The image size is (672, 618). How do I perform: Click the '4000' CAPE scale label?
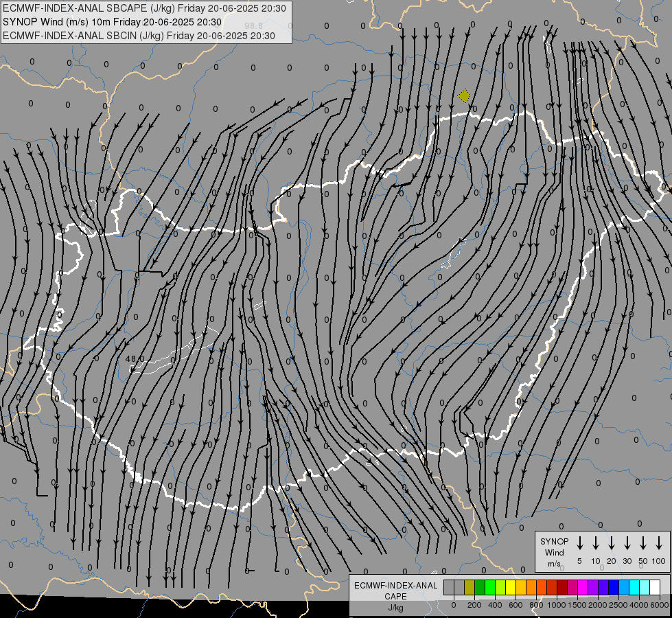tap(639, 605)
